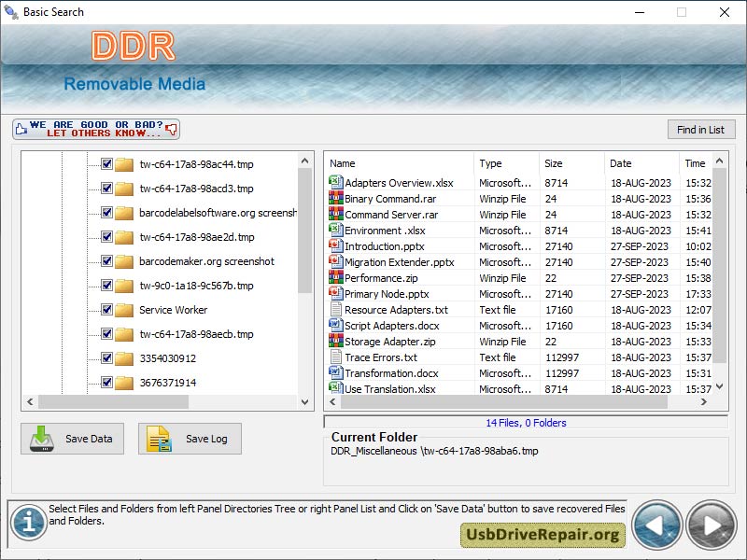This screenshot has width=747, height=560.
Task: Click the Save Data button
Action: pos(73,439)
